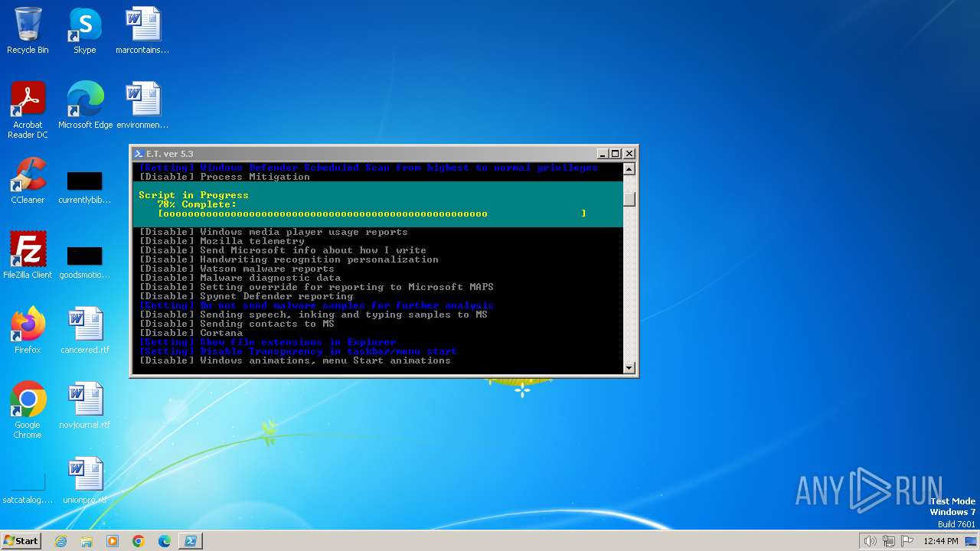Image resolution: width=980 pixels, height=551 pixels.
Task: Open the Action Center flag icon
Action: [907, 541]
